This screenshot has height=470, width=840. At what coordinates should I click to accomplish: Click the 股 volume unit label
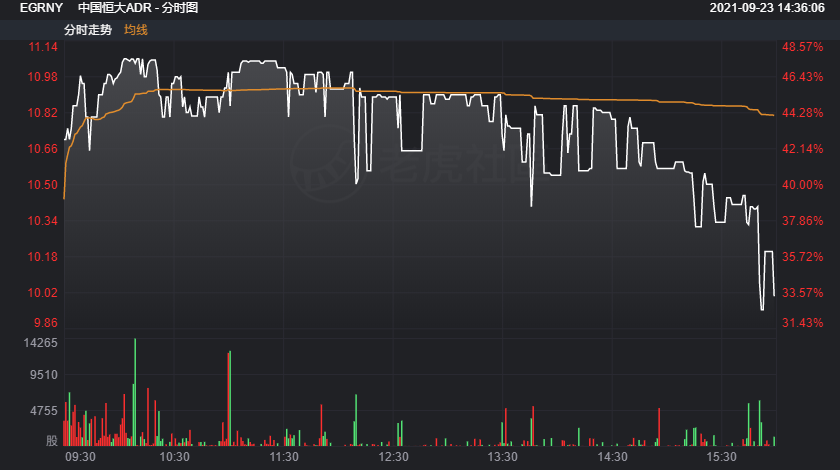(x=52, y=441)
